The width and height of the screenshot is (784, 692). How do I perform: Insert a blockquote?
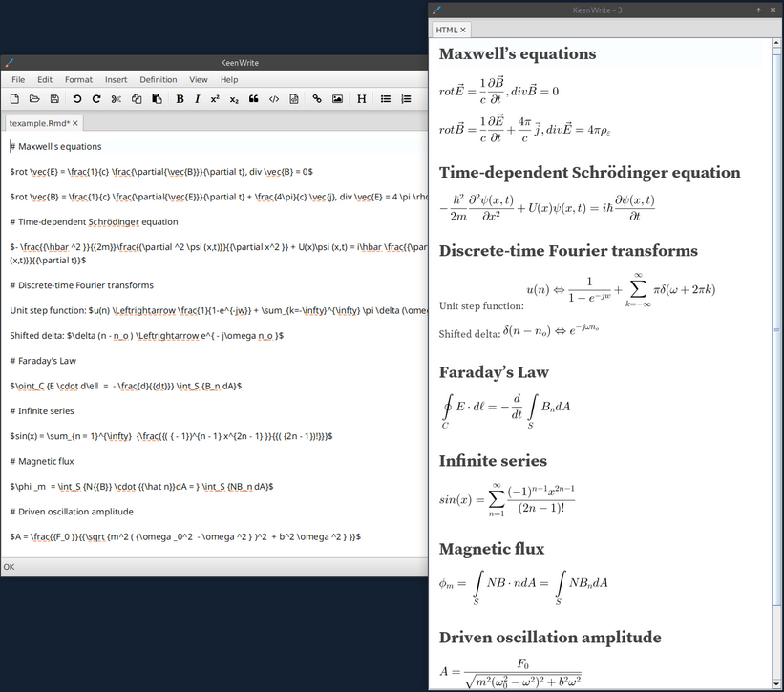click(253, 99)
